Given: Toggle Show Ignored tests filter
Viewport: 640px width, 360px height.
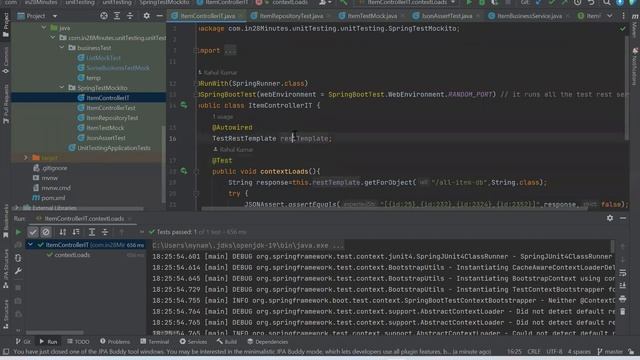Looking at the screenshot, I should click(x=46, y=232).
